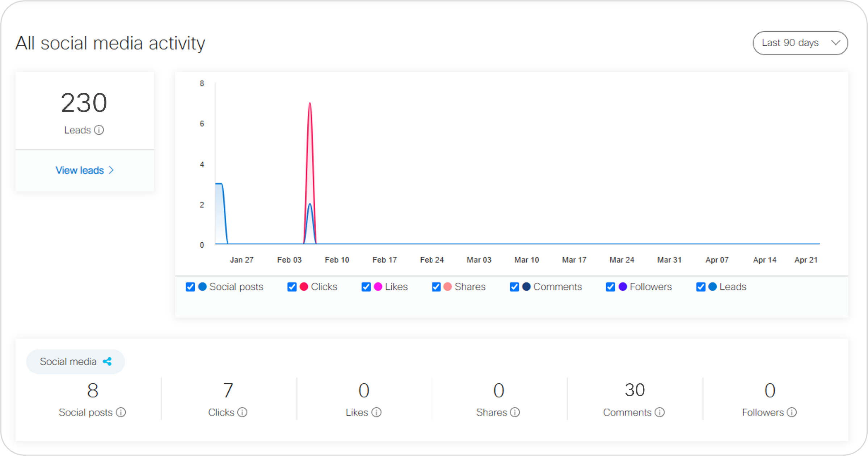Click the info icon beside Leads

click(99, 130)
